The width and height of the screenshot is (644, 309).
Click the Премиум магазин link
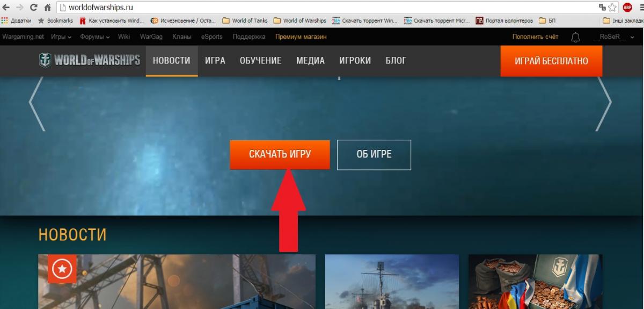coord(301,37)
